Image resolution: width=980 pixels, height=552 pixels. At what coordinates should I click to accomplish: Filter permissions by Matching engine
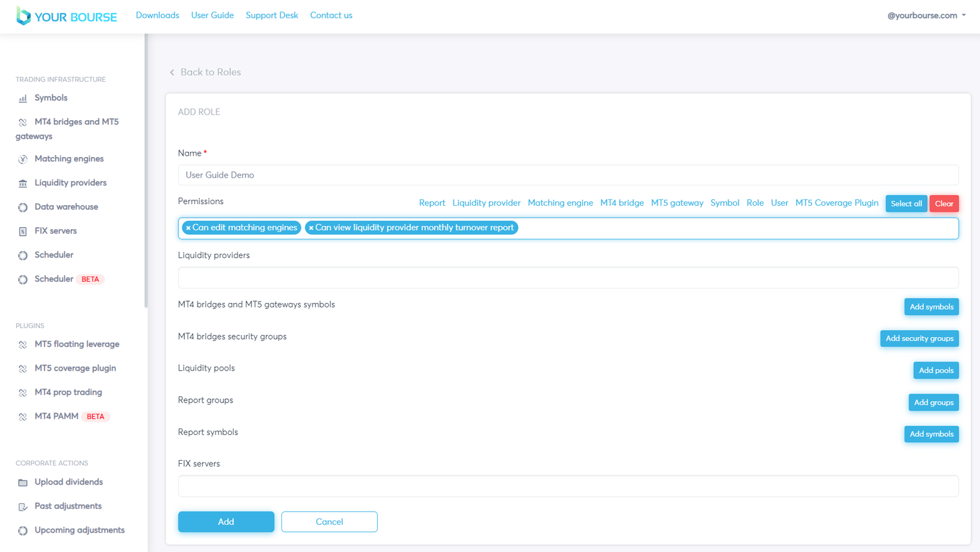[560, 203]
